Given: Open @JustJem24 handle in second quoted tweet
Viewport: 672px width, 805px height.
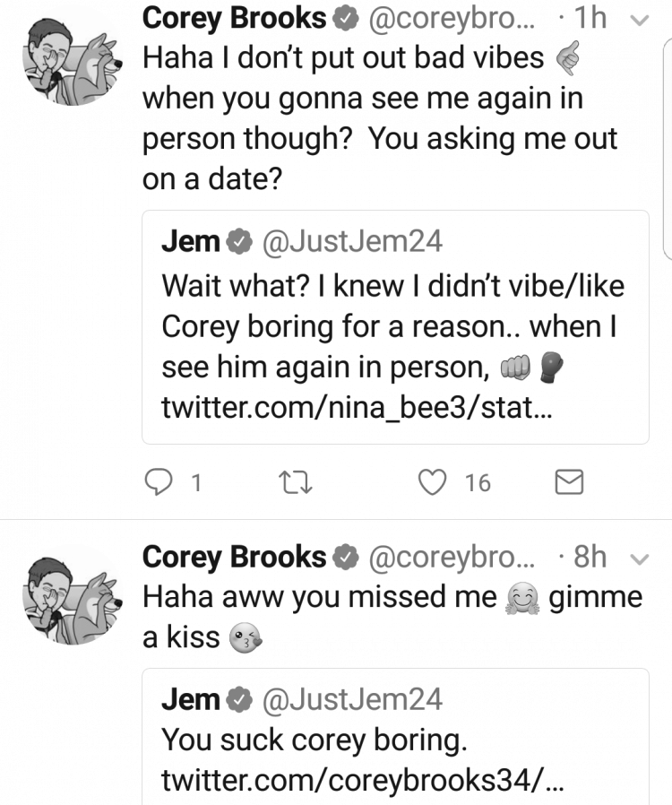Looking at the screenshot, I should [x=352, y=700].
